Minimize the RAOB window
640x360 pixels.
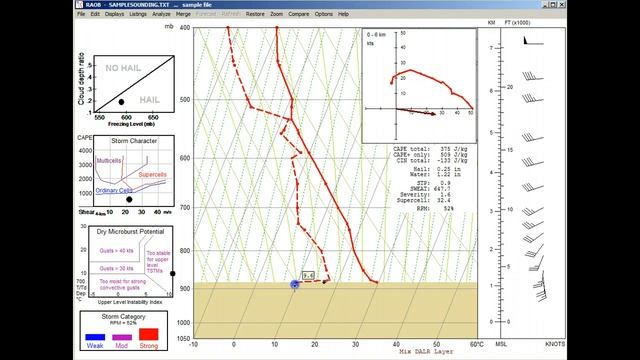click(x=545, y=4)
